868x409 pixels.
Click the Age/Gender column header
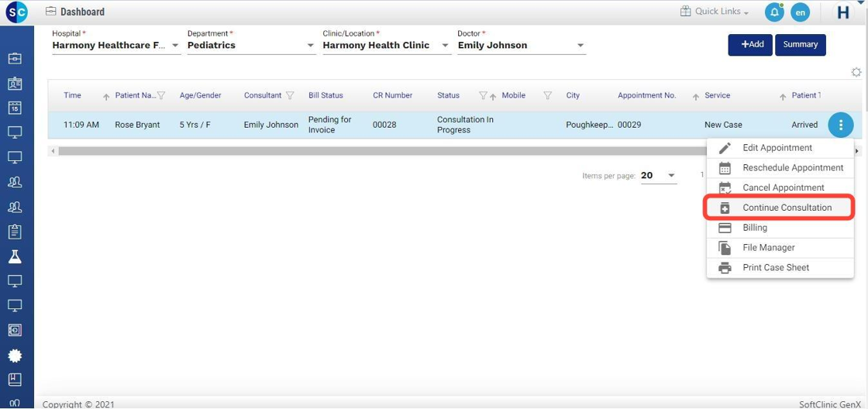[201, 95]
